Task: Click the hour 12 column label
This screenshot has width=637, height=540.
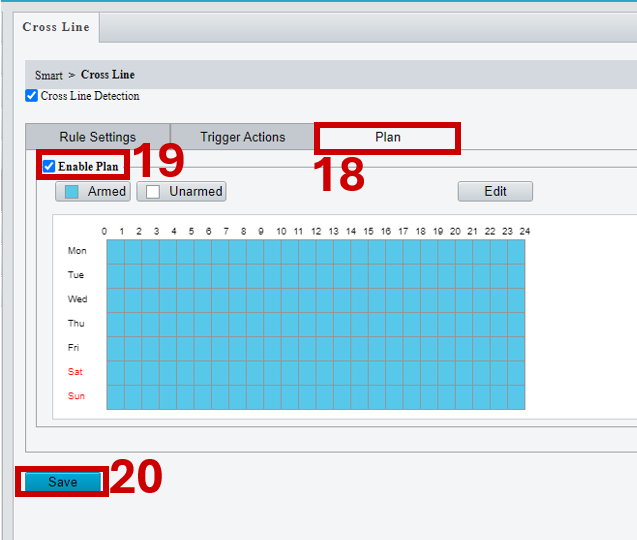Action: [316, 232]
